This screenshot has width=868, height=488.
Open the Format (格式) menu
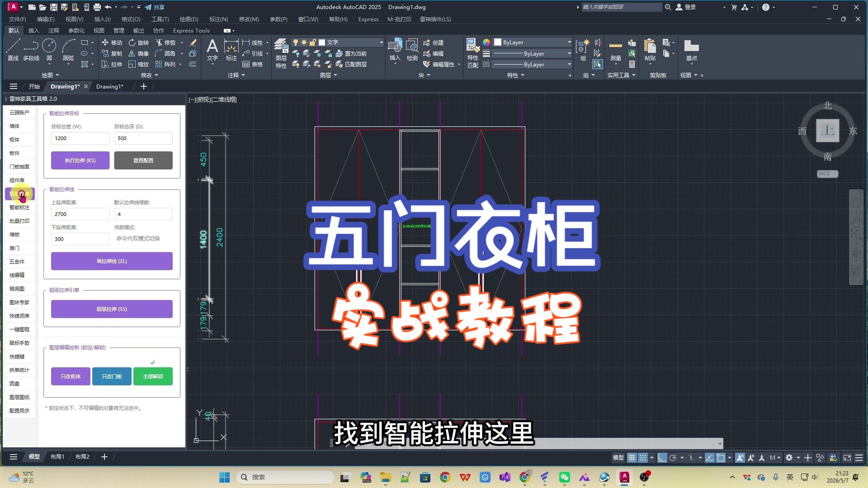coord(131,19)
